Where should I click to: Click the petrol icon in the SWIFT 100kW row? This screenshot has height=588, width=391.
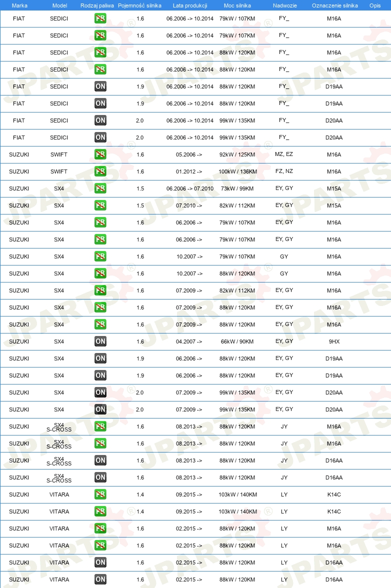[100, 171]
